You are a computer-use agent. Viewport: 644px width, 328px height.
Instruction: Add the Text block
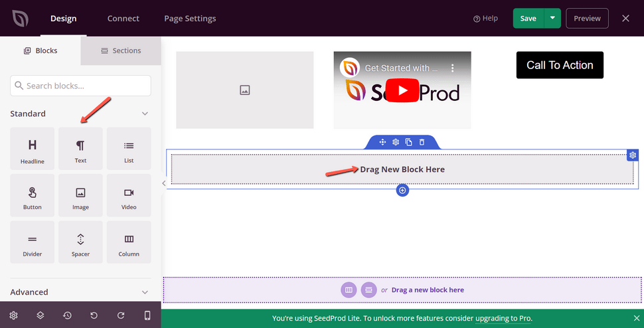80,148
